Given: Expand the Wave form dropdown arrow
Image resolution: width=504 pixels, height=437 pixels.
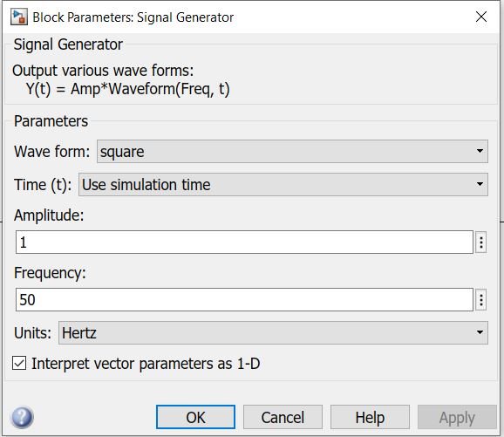Looking at the screenshot, I should [x=480, y=151].
